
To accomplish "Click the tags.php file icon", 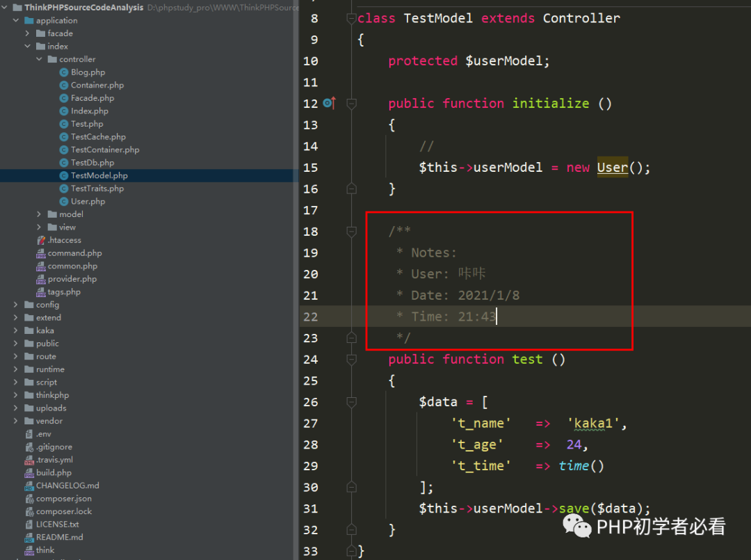I will coord(41,292).
